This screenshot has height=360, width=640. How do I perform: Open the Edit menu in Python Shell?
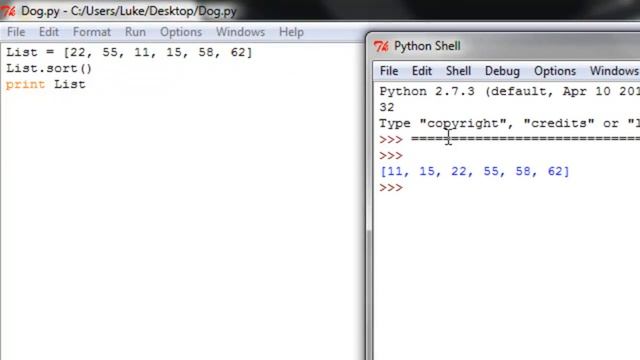(422, 71)
